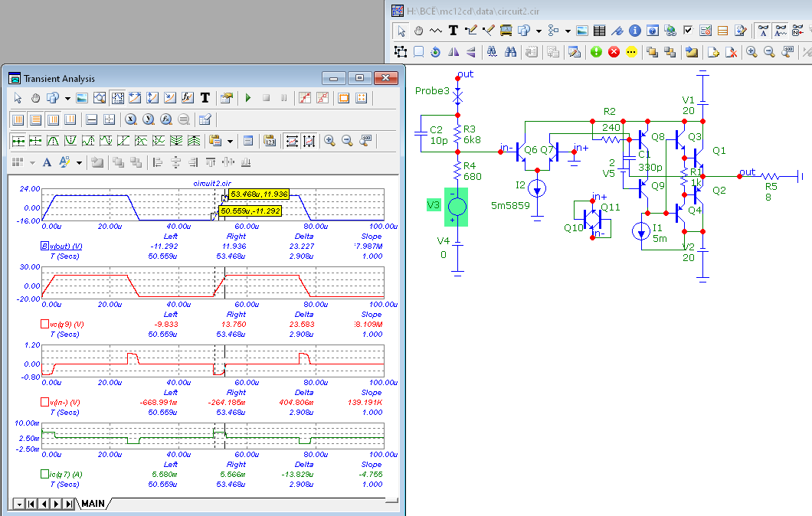
Task: Open dropdown arrow next to font color icon
Action: coord(80,162)
